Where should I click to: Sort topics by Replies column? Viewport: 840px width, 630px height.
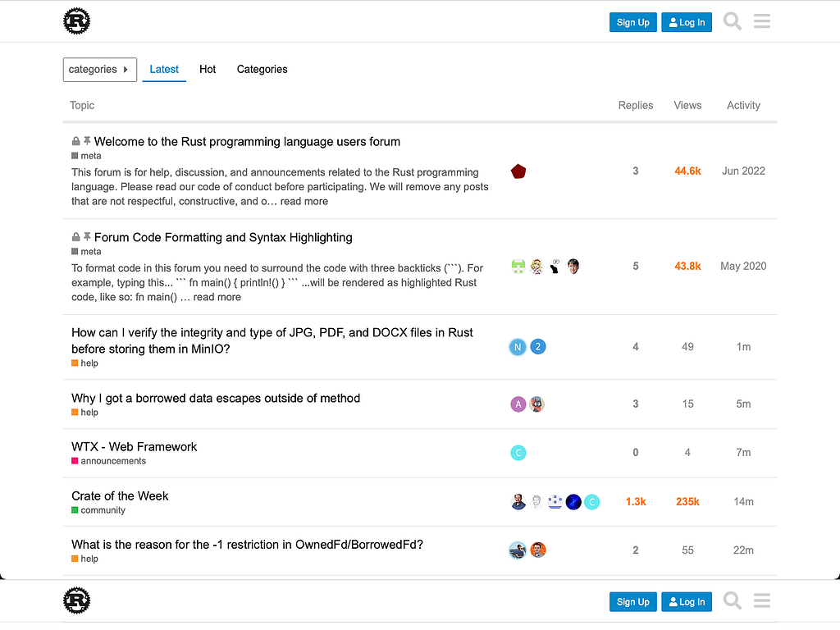click(636, 105)
